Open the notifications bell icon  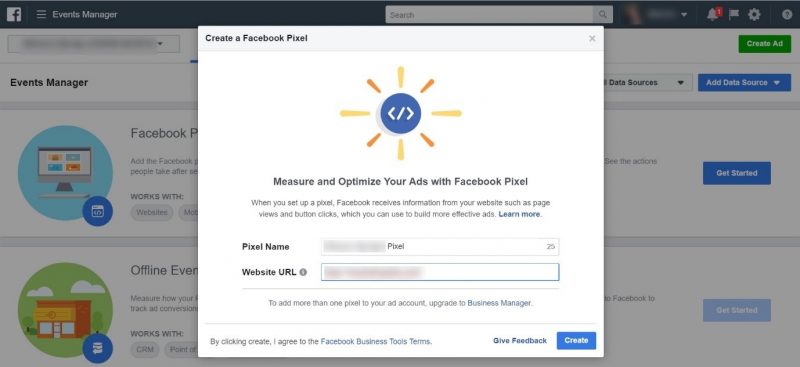pos(713,14)
